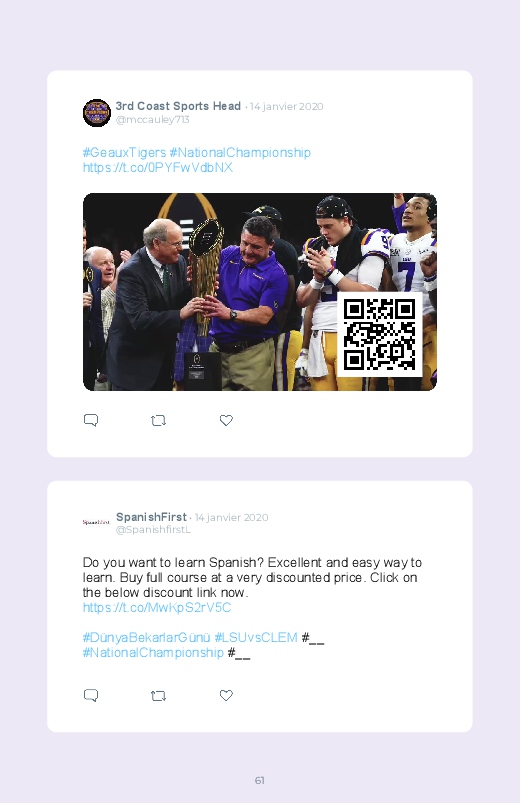Follow the t.co/0PYFwVdbNX link
This screenshot has width=520, height=803.
point(158,167)
